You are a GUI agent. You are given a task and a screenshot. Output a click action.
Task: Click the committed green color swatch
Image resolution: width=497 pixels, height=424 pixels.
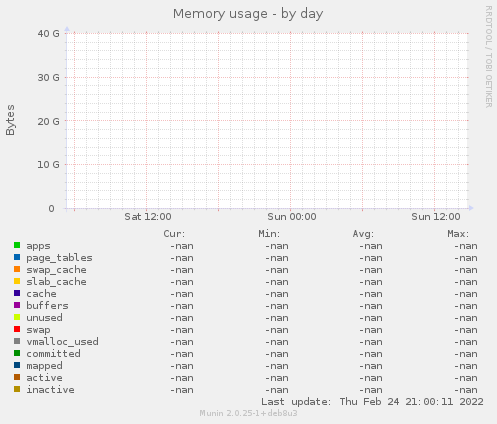click(17, 353)
